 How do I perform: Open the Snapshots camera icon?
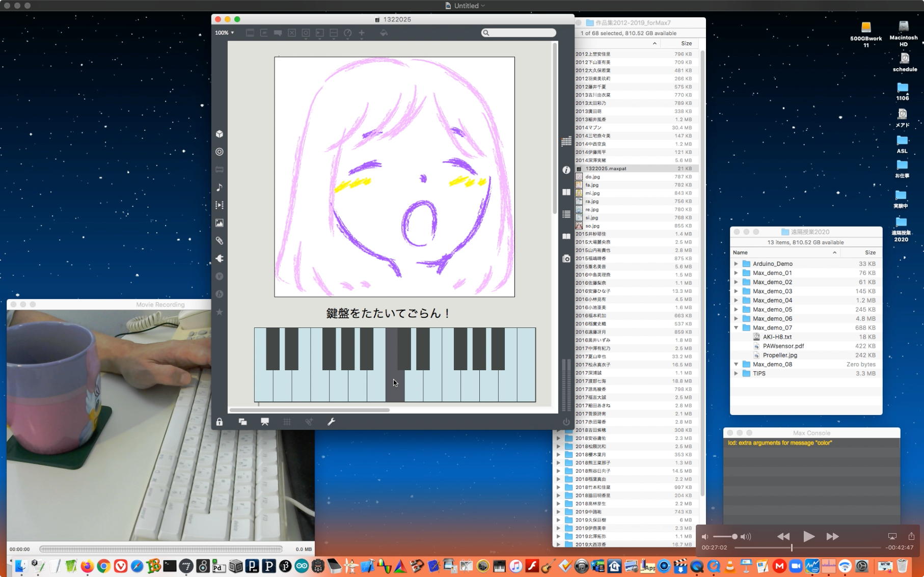(566, 259)
